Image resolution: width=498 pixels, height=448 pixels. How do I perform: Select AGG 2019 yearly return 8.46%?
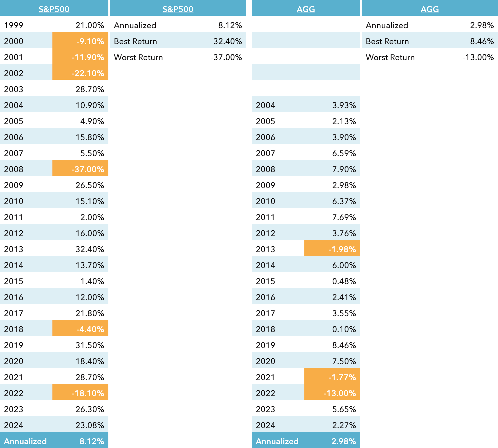pyautogui.click(x=344, y=345)
